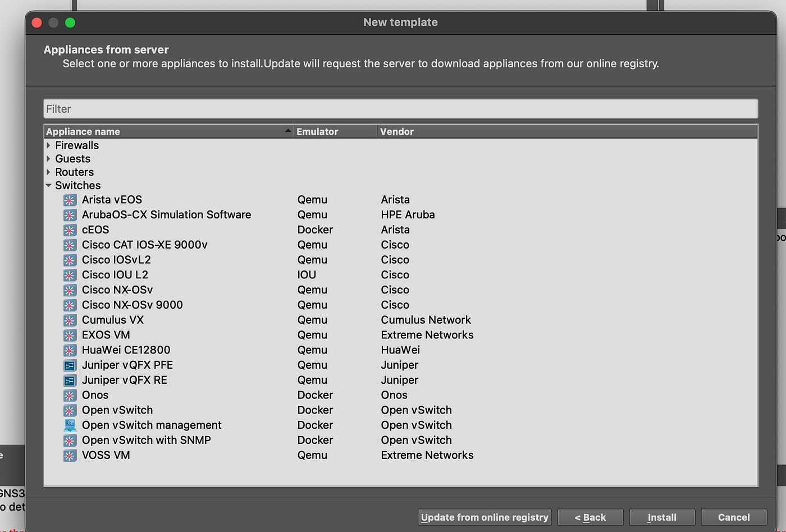This screenshot has width=786, height=532.
Task: Click the cEOS appliance icon
Action: point(70,230)
